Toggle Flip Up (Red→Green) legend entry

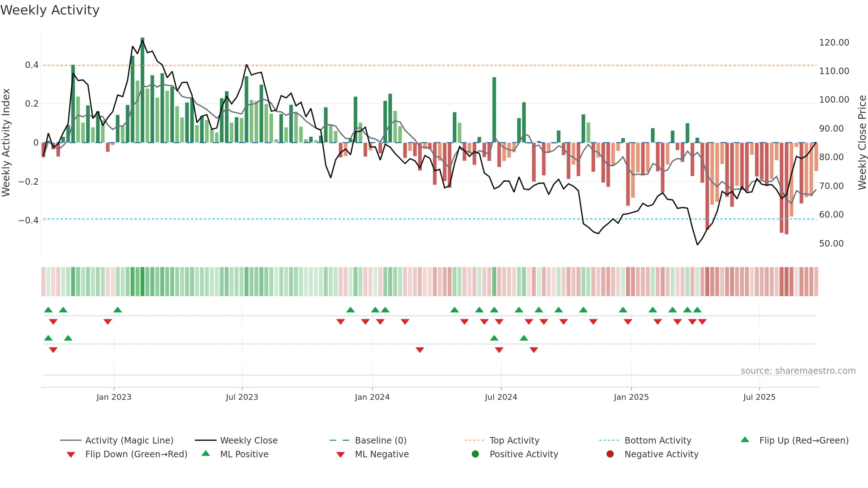coord(794,440)
